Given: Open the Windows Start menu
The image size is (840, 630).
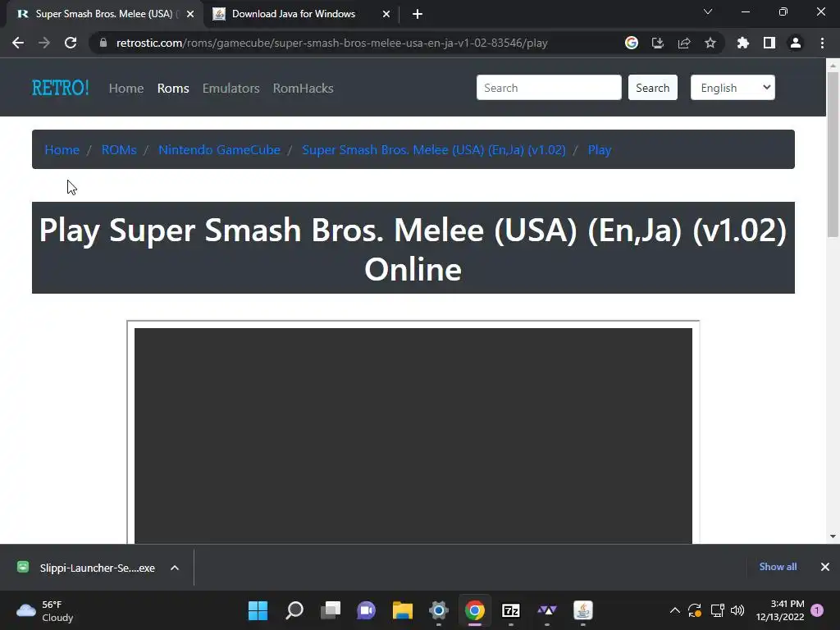Looking at the screenshot, I should point(258,610).
